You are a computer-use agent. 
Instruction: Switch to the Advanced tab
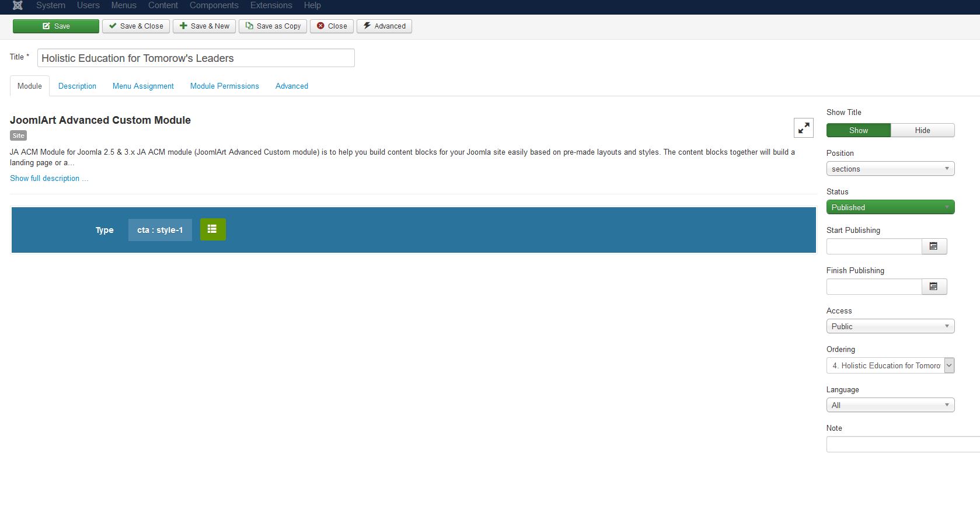click(292, 86)
